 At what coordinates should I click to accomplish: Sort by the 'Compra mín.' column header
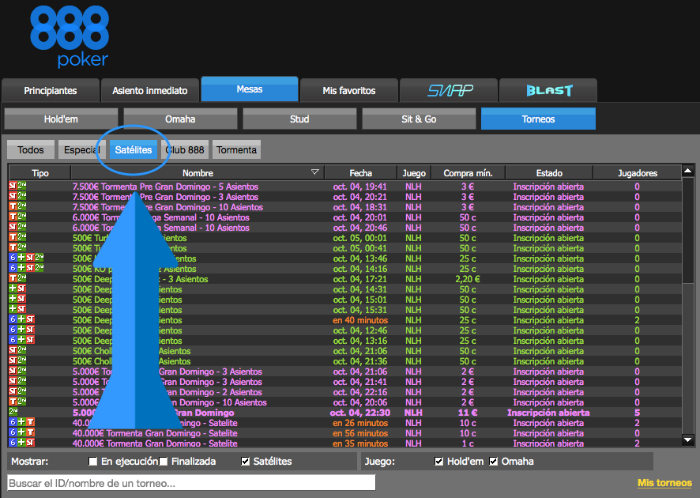468,173
